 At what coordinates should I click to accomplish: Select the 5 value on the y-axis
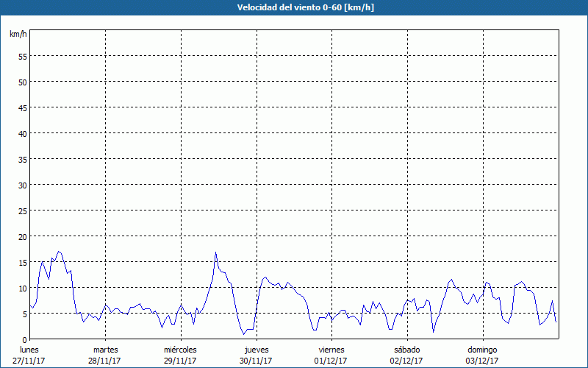pos(24,314)
